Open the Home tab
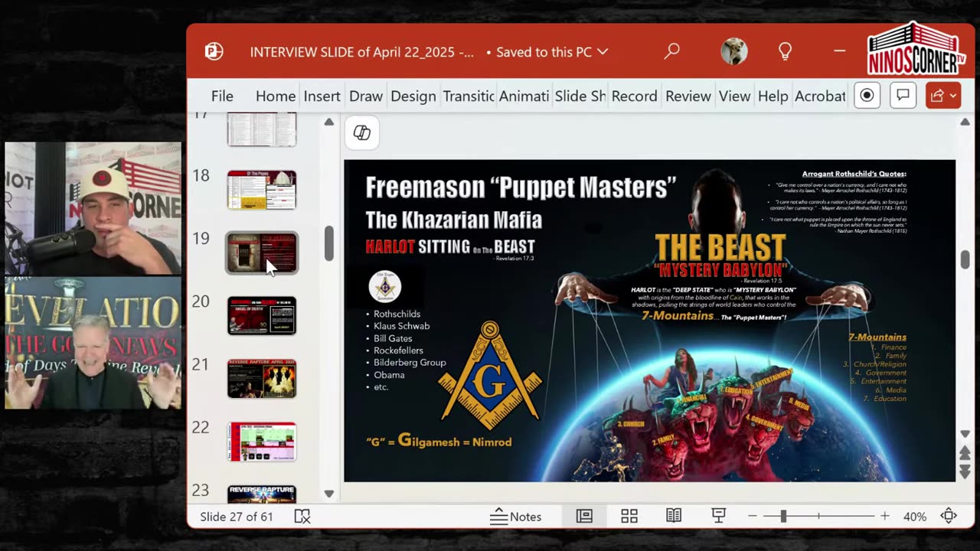This screenshot has width=980, height=551. pyautogui.click(x=276, y=96)
